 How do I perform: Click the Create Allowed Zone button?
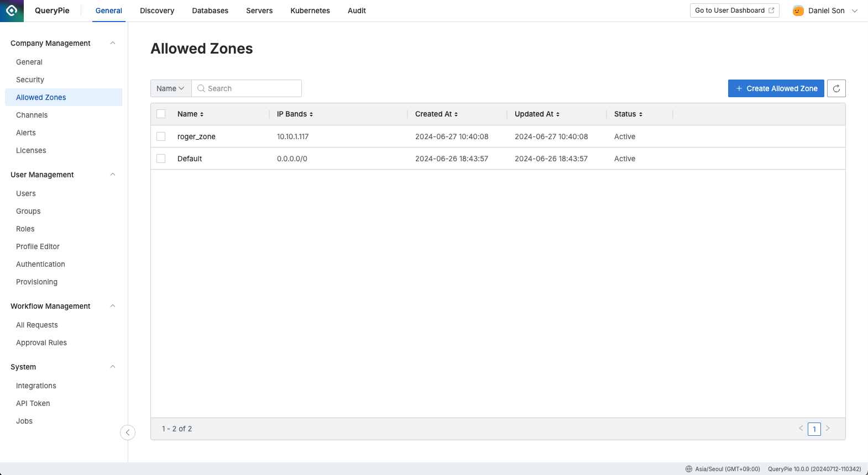coord(776,88)
